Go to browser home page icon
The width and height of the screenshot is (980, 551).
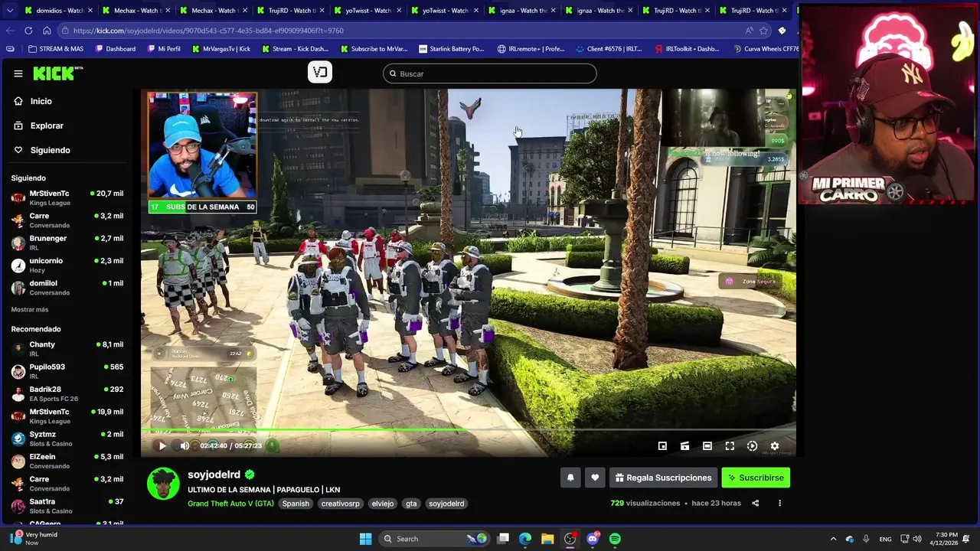[47, 31]
